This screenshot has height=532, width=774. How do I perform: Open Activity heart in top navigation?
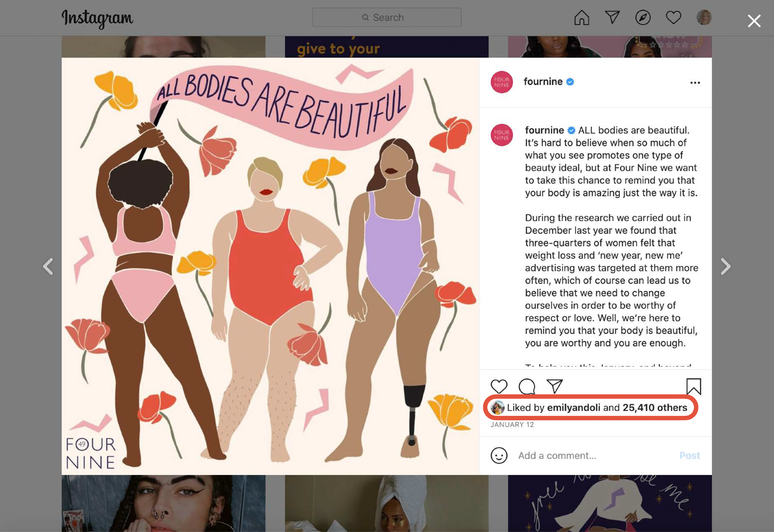[x=673, y=18]
